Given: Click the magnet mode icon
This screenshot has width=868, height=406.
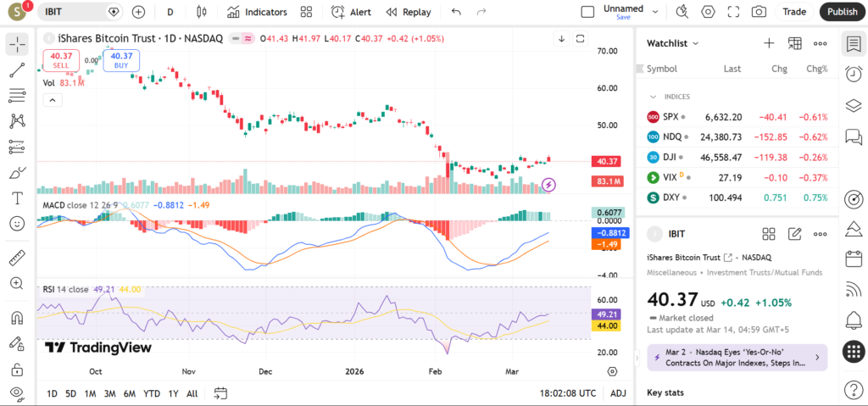Looking at the screenshot, I should [x=17, y=319].
